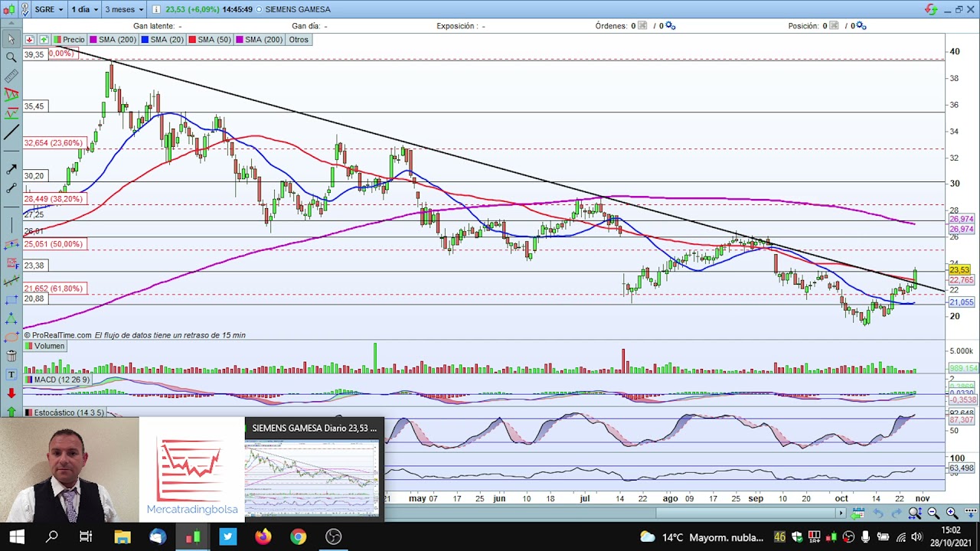Select the segment line tool with endpoints
This screenshot has width=980, height=551.
pos(11,187)
